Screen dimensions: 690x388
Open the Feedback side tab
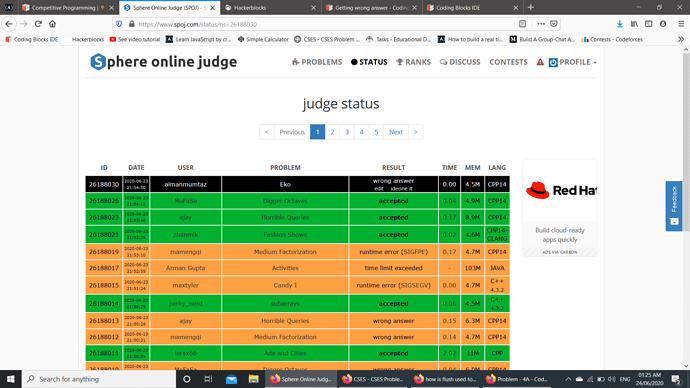[674, 206]
